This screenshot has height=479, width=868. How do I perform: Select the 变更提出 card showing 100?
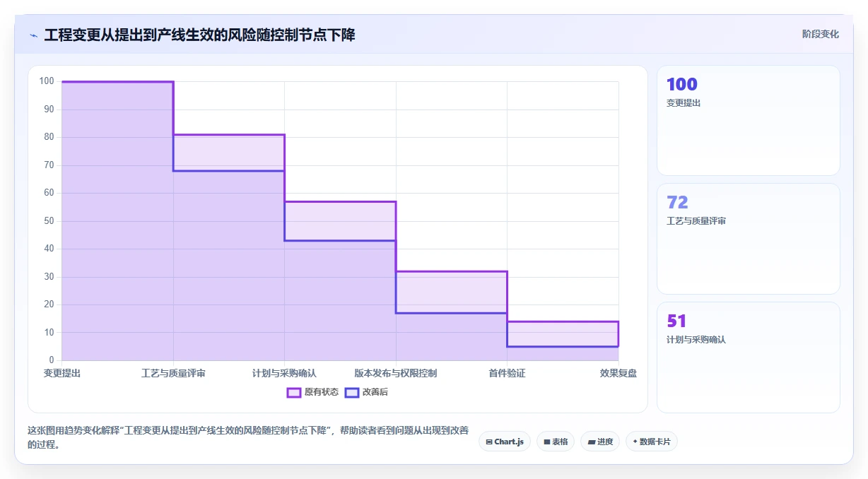point(749,121)
